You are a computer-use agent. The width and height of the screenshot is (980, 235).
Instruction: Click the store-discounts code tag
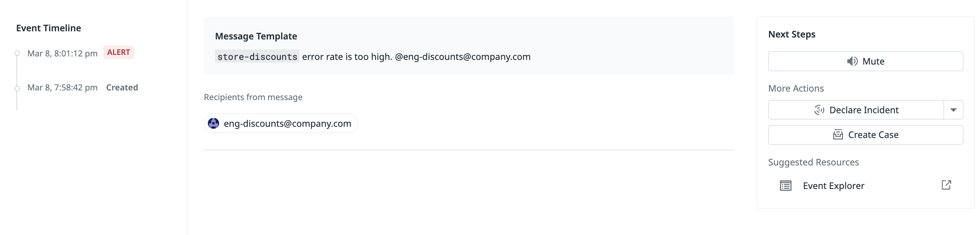(257, 57)
